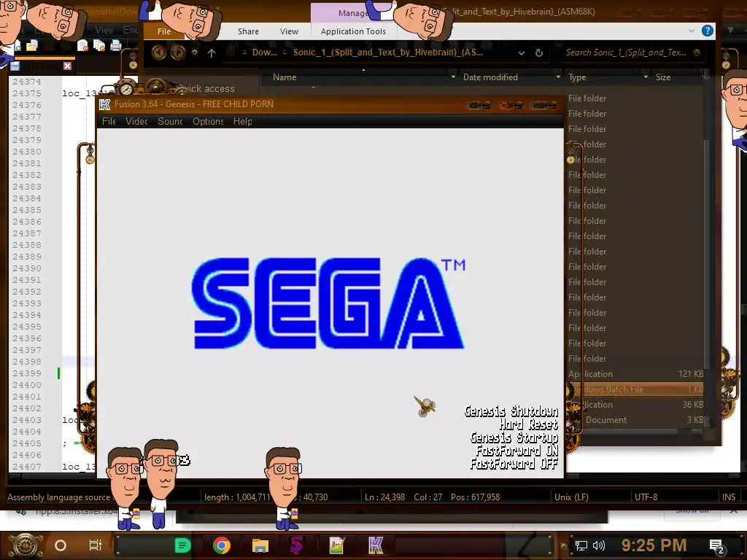Select the Application row sized 121 KB
This screenshot has width=747, height=560.
[x=635, y=374]
